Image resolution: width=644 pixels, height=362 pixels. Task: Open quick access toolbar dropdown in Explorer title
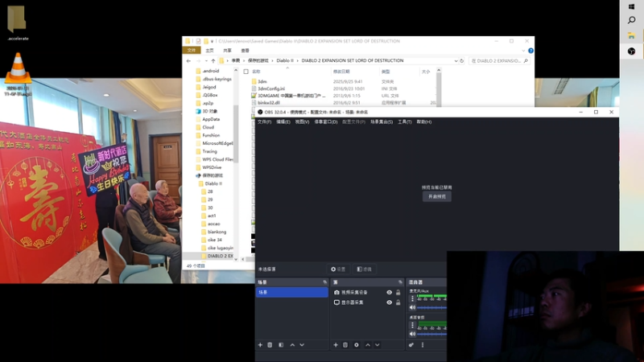pos(212,41)
